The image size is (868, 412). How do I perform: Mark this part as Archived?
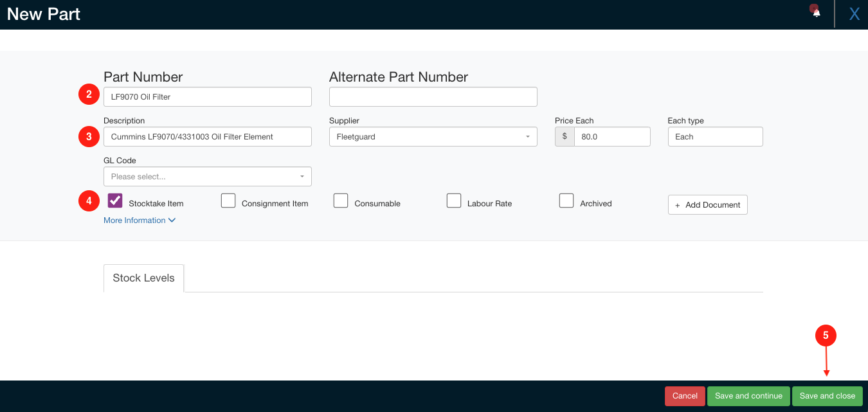(x=566, y=201)
